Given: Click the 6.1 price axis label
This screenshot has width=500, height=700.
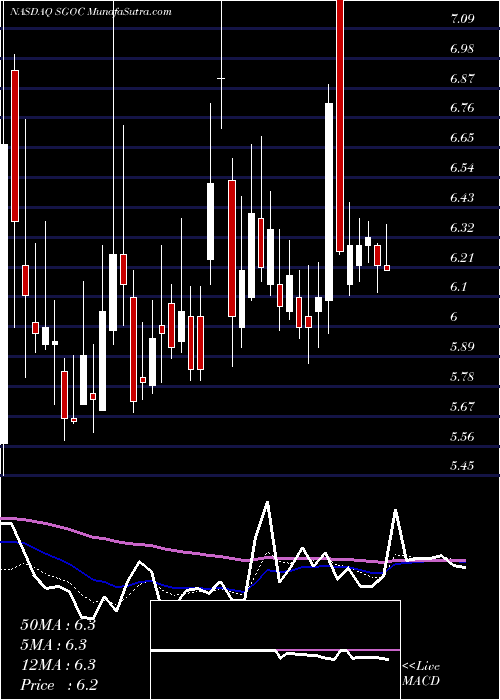Looking at the screenshot, I should (x=458, y=287).
